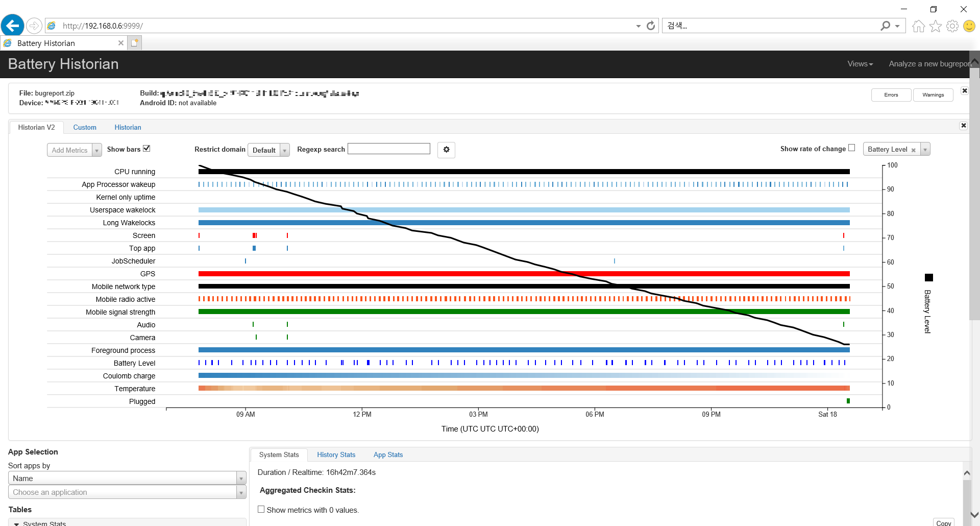Click the Mobile network type black bar
This screenshot has width=980, height=526.
[524, 286]
